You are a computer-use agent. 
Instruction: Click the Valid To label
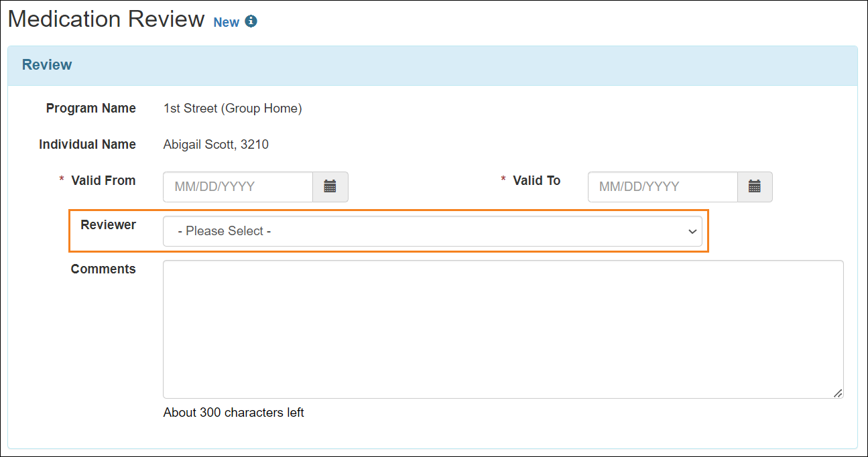(537, 181)
